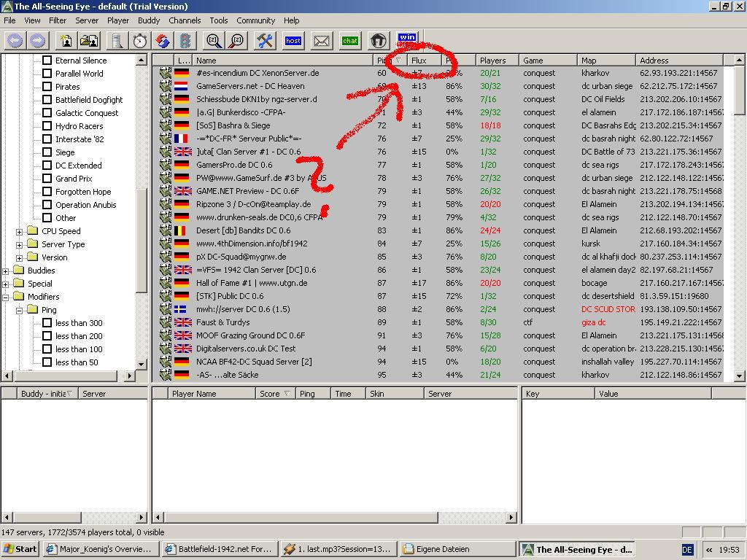747x560 pixels.
Task: Sort server list by Map column
Action: (x=606, y=61)
